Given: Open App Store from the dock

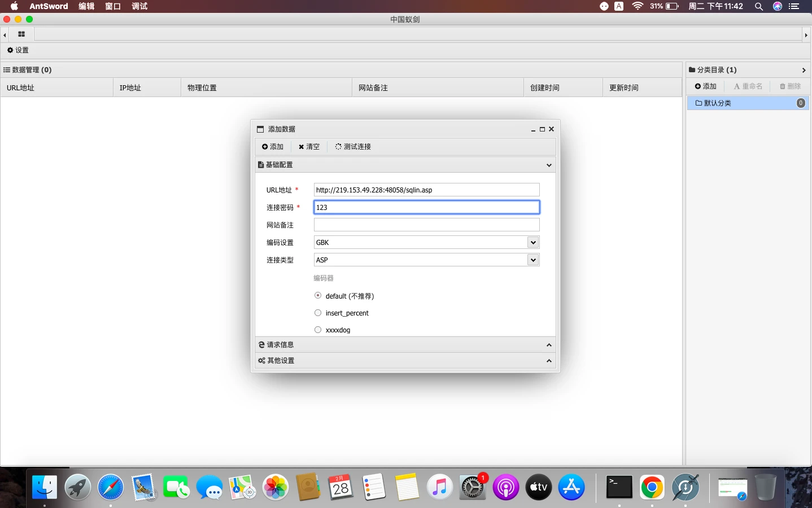Looking at the screenshot, I should pos(571,487).
